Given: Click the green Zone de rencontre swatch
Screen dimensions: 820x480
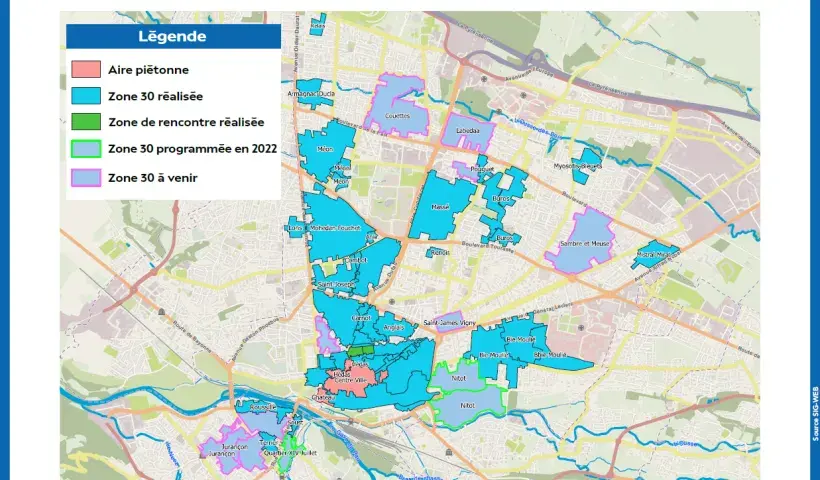Looking at the screenshot, I should click(86, 122).
